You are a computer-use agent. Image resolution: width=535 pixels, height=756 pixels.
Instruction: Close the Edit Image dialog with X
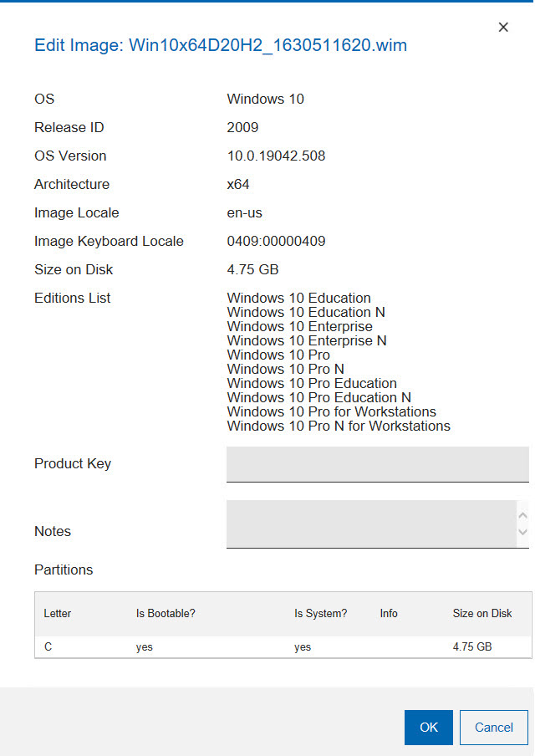click(503, 28)
